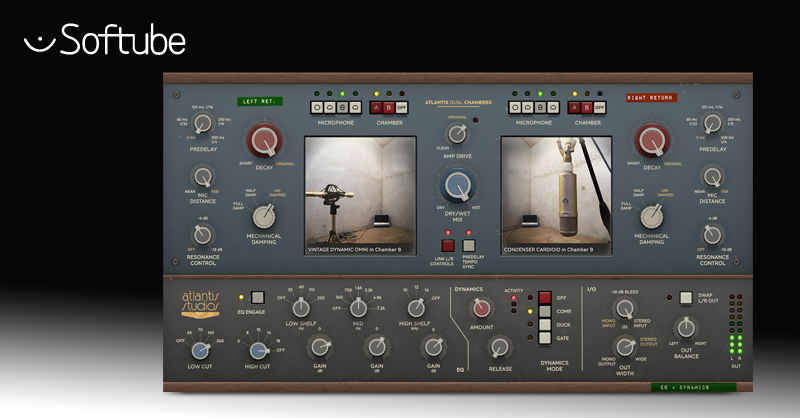Select Chamber B for right return
Image resolution: width=800 pixels, height=418 pixels.
(x=587, y=108)
